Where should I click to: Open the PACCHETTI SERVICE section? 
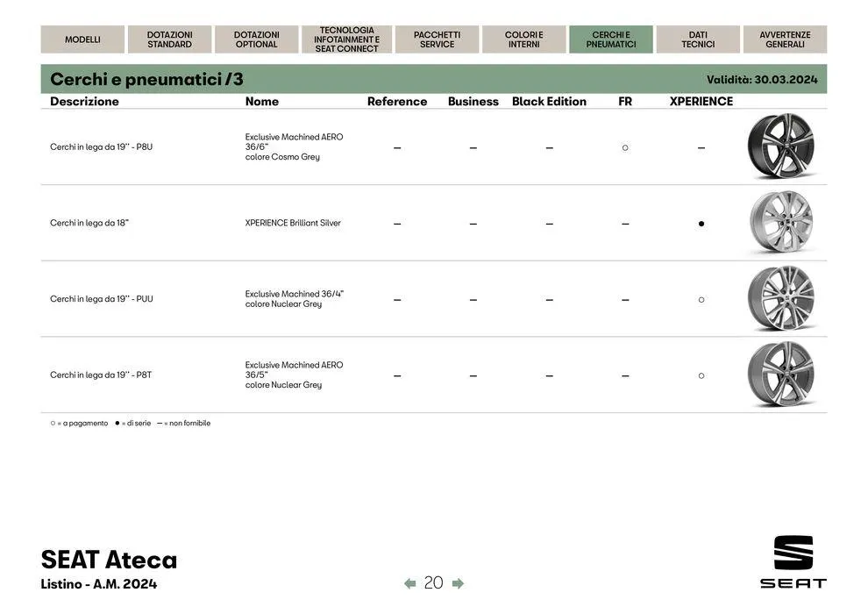(x=437, y=39)
